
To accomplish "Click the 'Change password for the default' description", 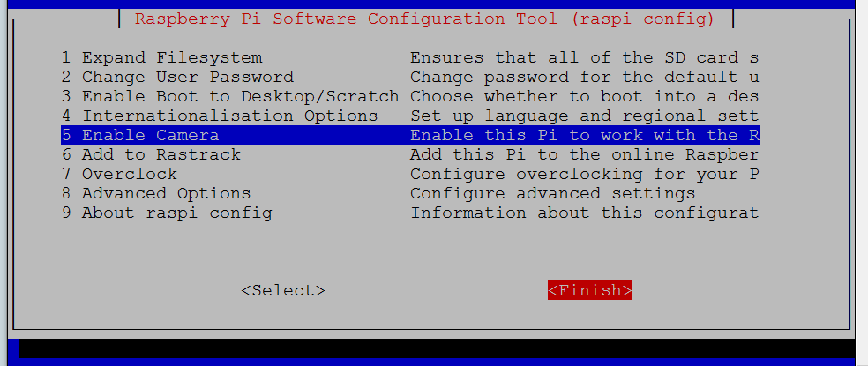I will [x=585, y=77].
